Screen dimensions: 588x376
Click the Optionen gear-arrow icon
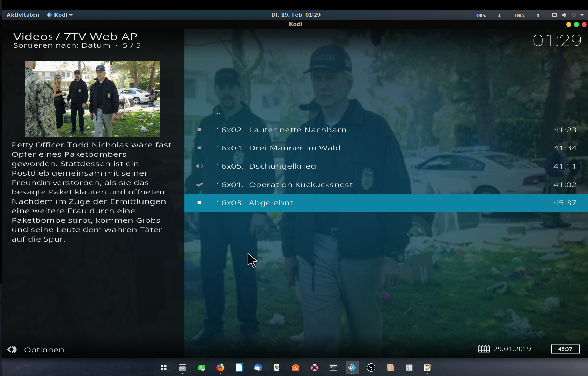click(x=12, y=349)
